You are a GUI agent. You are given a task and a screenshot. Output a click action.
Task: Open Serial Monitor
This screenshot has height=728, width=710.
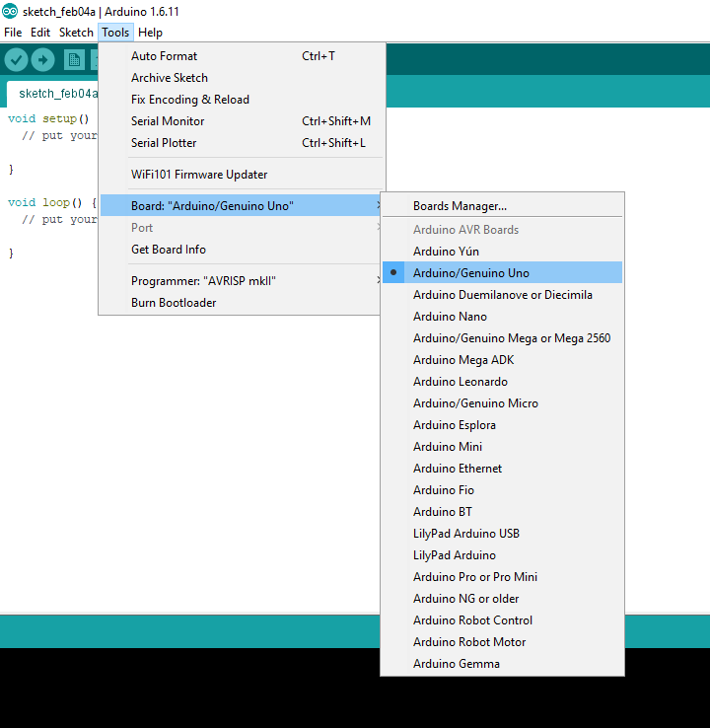click(242, 121)
